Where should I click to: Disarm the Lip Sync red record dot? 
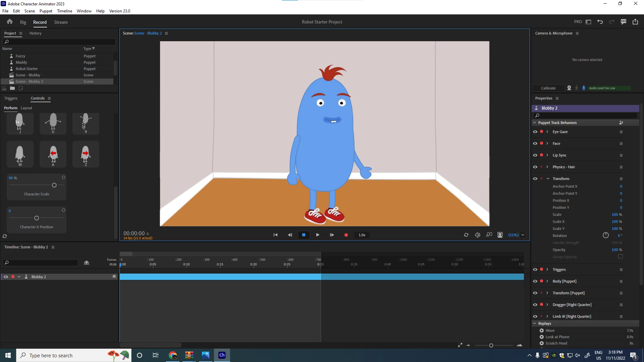pos(541,155)
